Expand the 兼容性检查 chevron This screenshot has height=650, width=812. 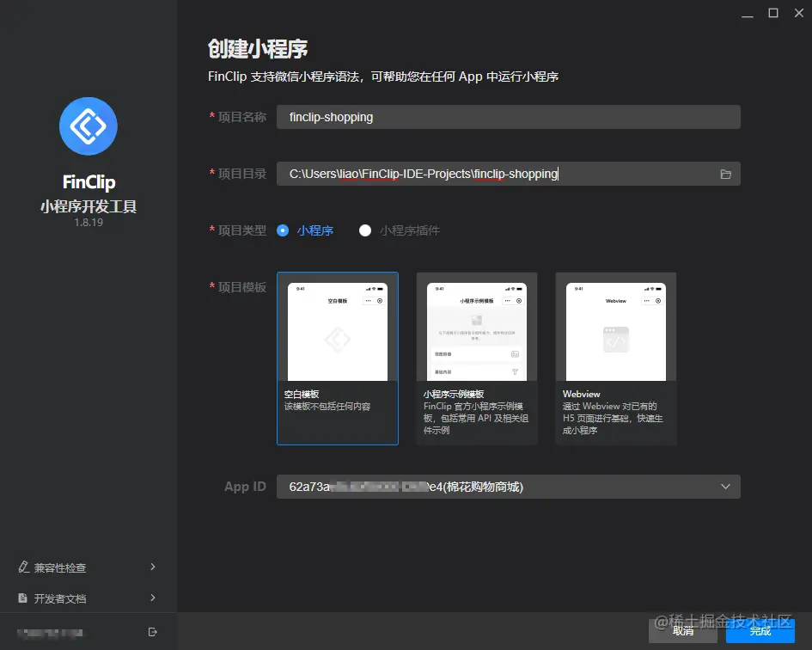(x=153, y=567)
